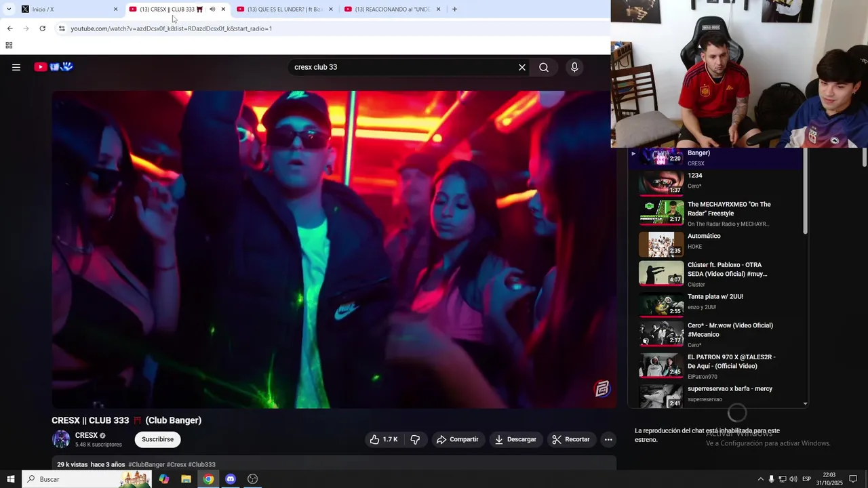
Task: Play superreservao x barfa - mercy
Action: (x=715, y=395)
